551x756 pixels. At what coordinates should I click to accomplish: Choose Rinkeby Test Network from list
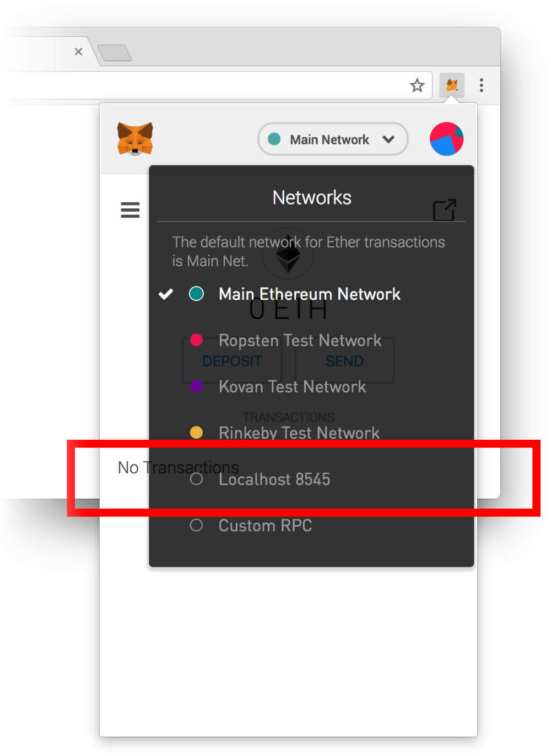(299, 433)
